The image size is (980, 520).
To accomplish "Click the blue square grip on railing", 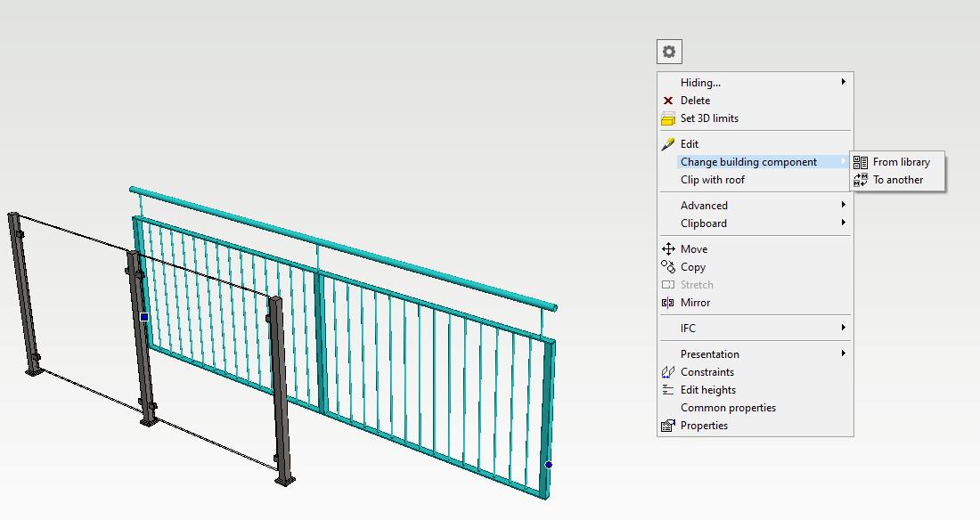I will 144,316.
